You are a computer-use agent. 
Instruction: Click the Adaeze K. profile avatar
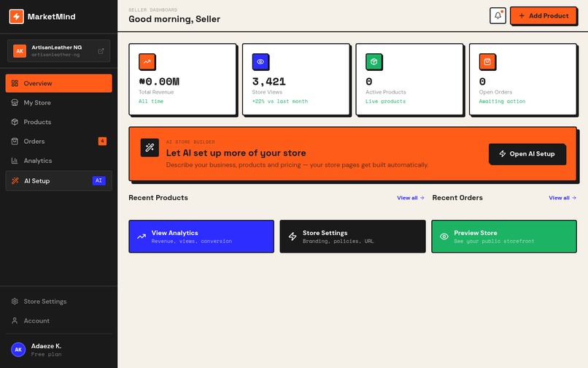click(18, 350)
